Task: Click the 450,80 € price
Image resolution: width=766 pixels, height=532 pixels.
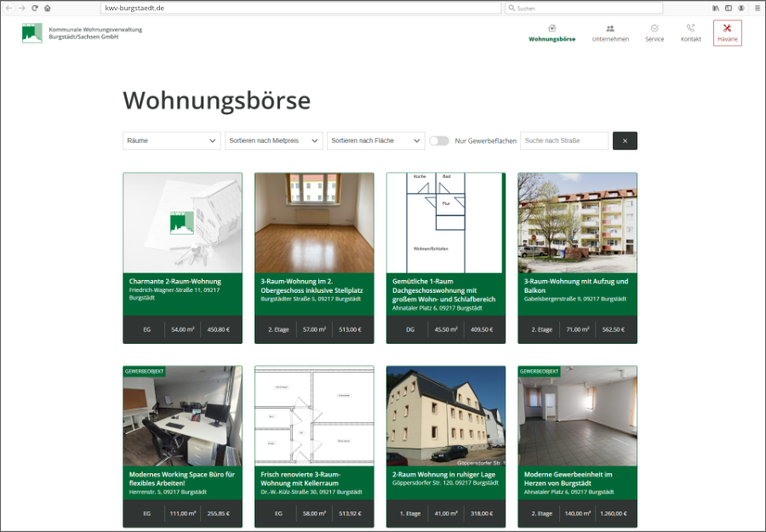Action: [219, 329]
